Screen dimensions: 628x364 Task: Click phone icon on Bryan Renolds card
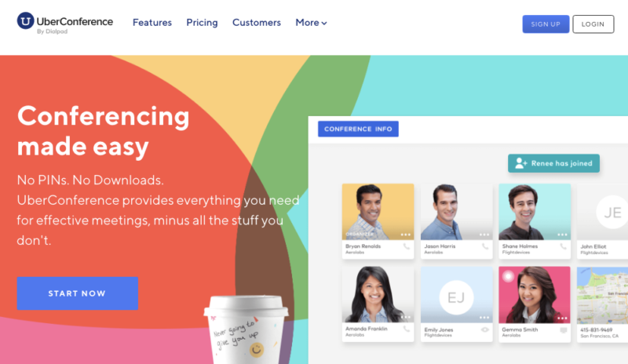pos(406,246)
